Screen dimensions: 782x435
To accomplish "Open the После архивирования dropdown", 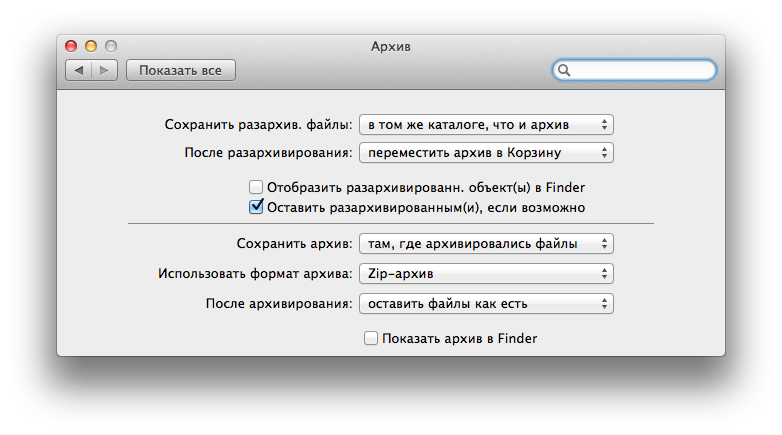I will tap(486, 303).
